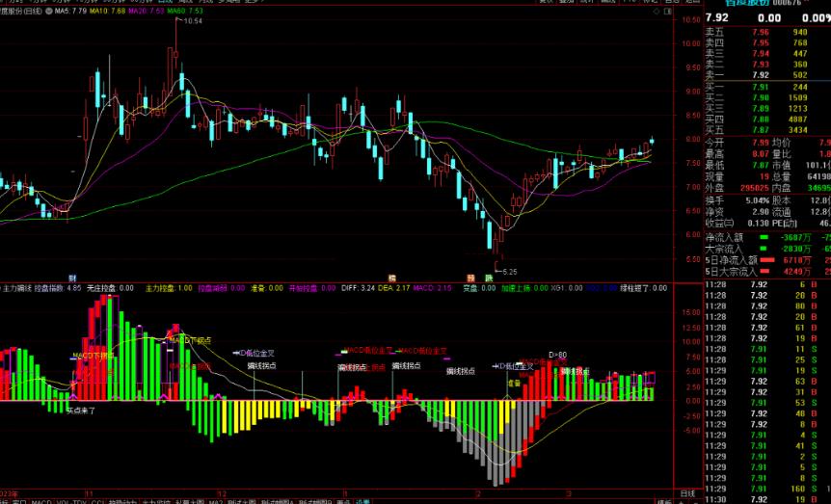Click the 主力编线 indicator name
Screen dimensions: 831x504
click(17, 288)
